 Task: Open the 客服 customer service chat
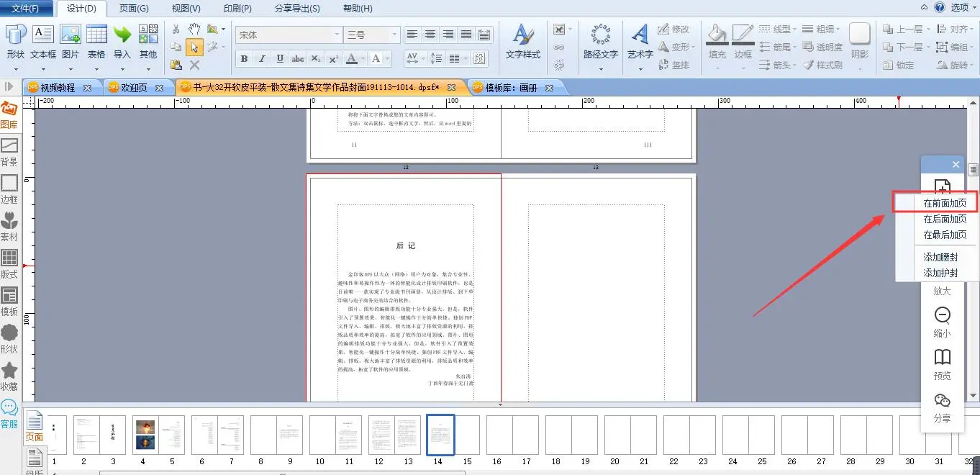[x=9, y=415]
